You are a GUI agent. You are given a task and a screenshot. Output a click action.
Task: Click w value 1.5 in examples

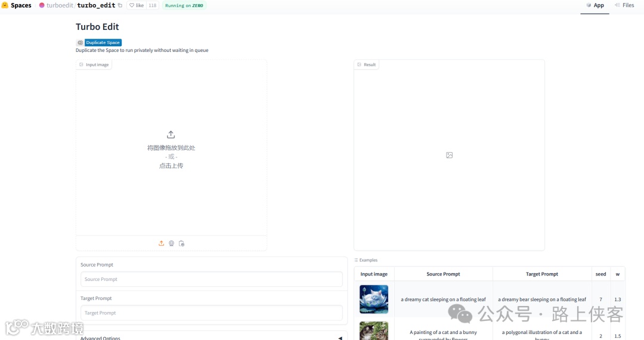(618, 336)
